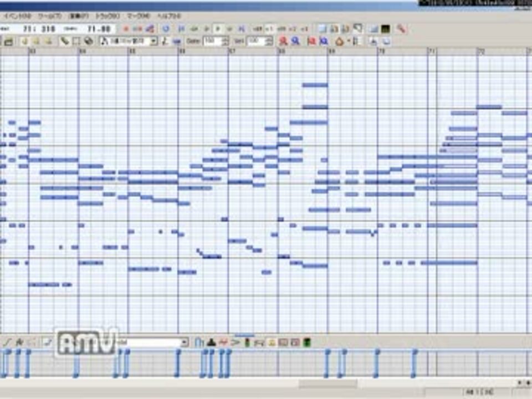
Task: Click the ruler grid icon after the orange icon
Action: click(x=355, y=42)
